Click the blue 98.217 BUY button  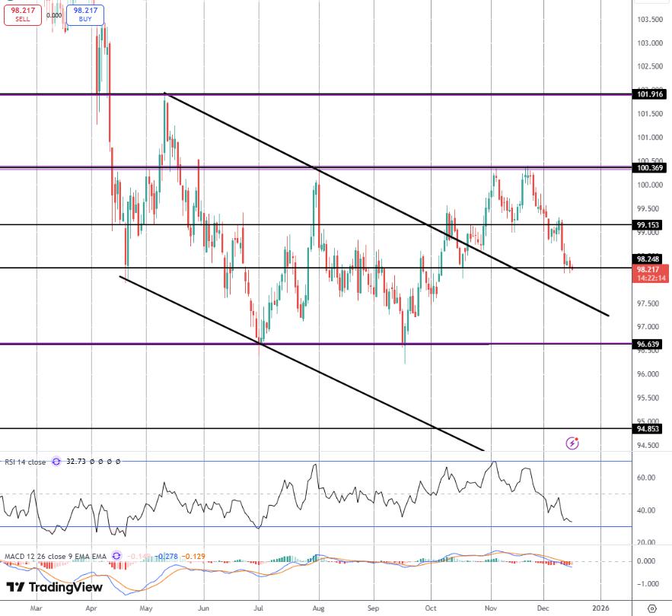click(85, 14)
